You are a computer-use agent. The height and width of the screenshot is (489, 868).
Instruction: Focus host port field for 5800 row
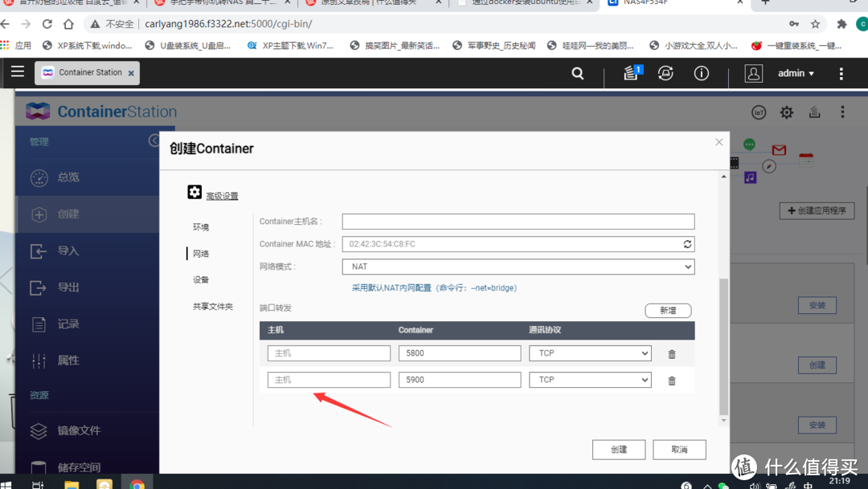pos(329,353)
